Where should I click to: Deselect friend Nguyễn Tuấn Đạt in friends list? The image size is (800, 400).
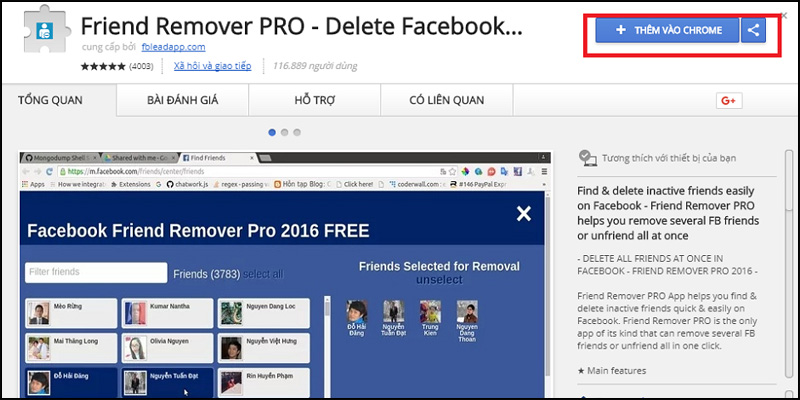[167, 383]
